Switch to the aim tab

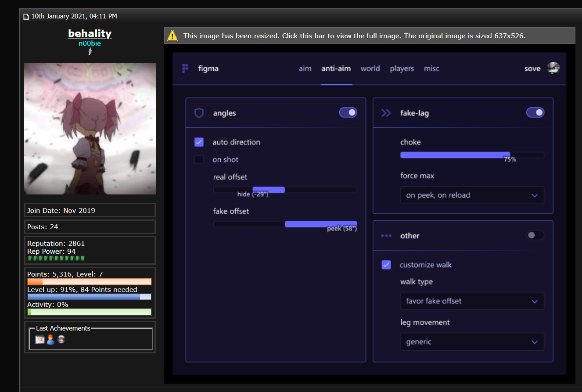pyautogui.click(x=305, y=68)
